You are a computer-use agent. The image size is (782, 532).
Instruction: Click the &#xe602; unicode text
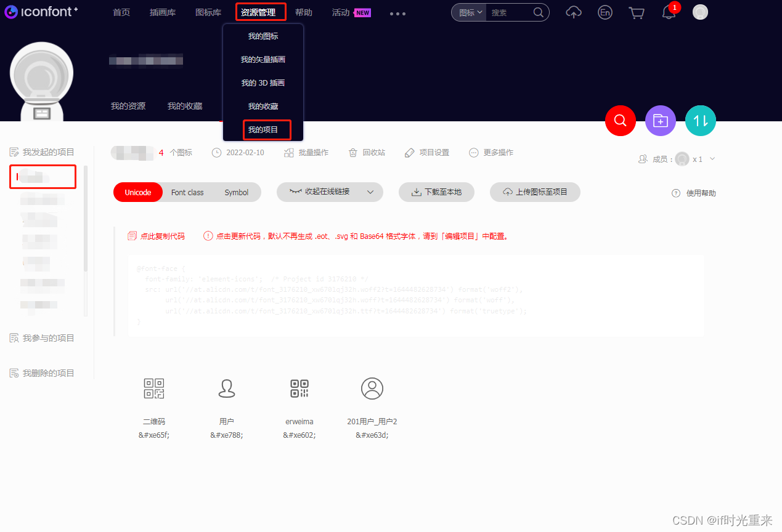[299, 435]
